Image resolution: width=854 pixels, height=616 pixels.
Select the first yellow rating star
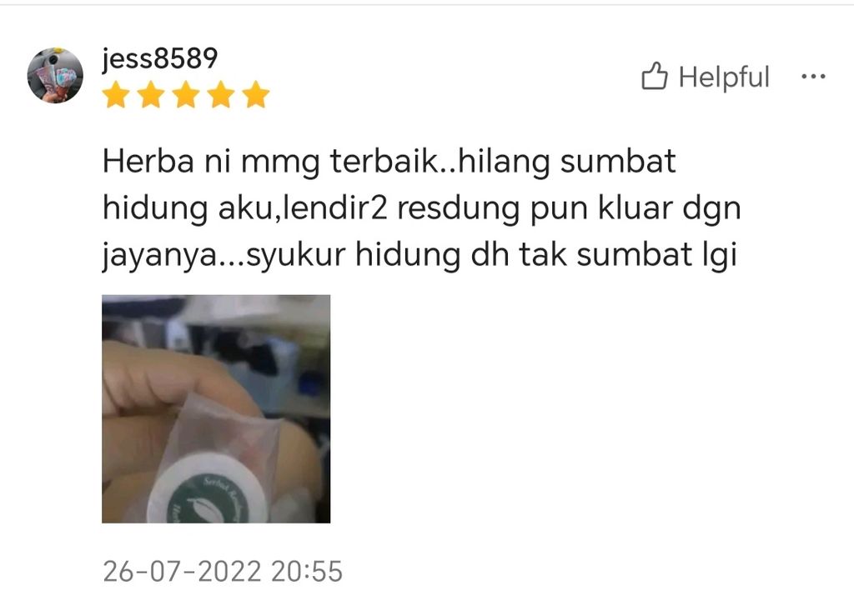point(116,95)
